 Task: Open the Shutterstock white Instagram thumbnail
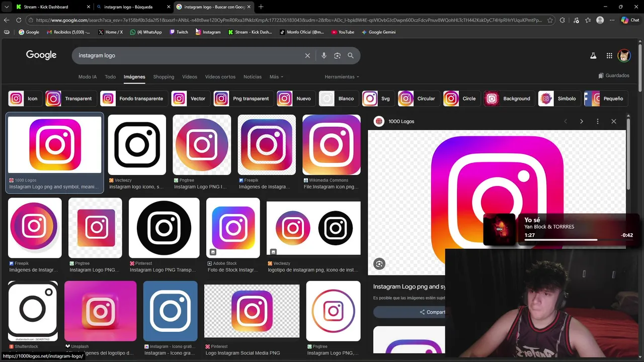pos(33,311)
